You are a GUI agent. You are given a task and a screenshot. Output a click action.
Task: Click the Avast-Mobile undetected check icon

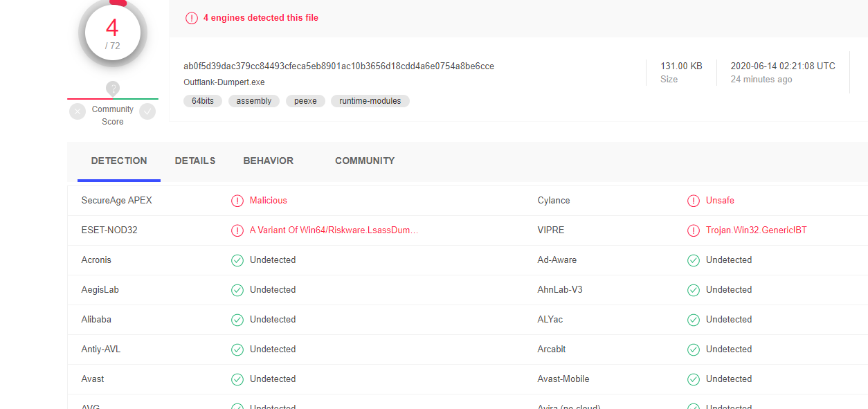[x=694, y=379]
